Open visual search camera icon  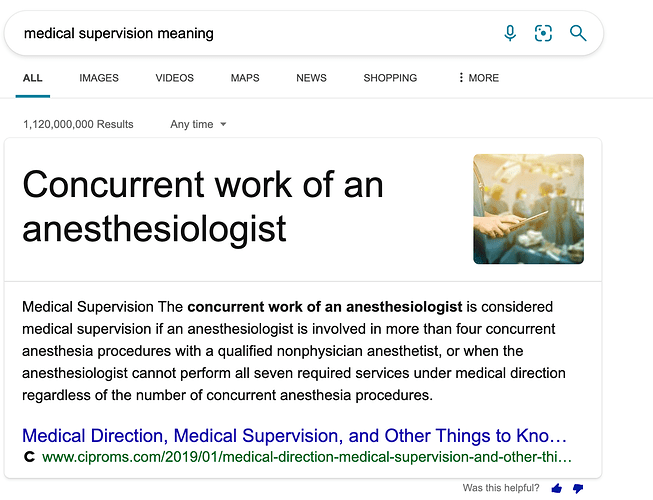(x=543, y=33)
